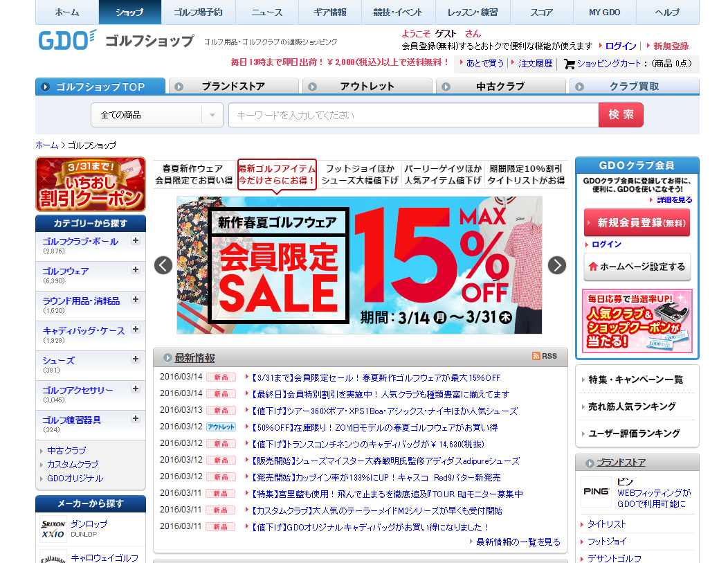This screenshot has width=728, height=563.
Task: Open カスタムクラブ sidebar link
Action: 73,465
